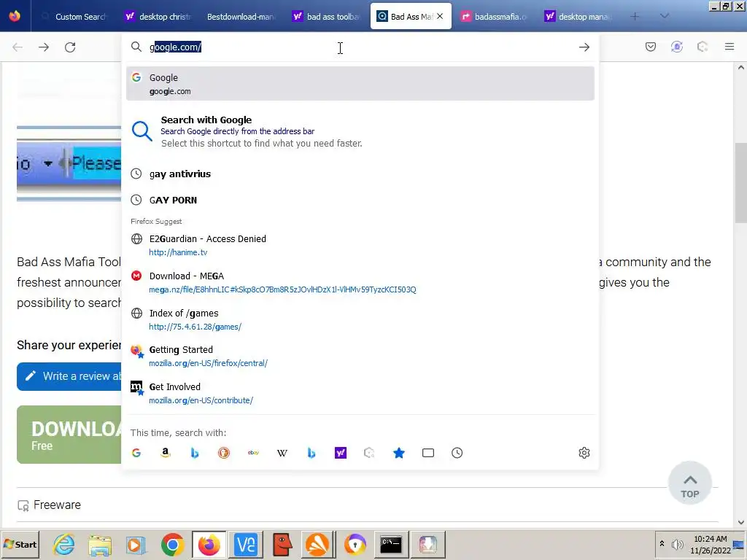Open the Avast icon in the taskbar
The image size is (747, 560).
pyautogui.click(x=318, y=544)
